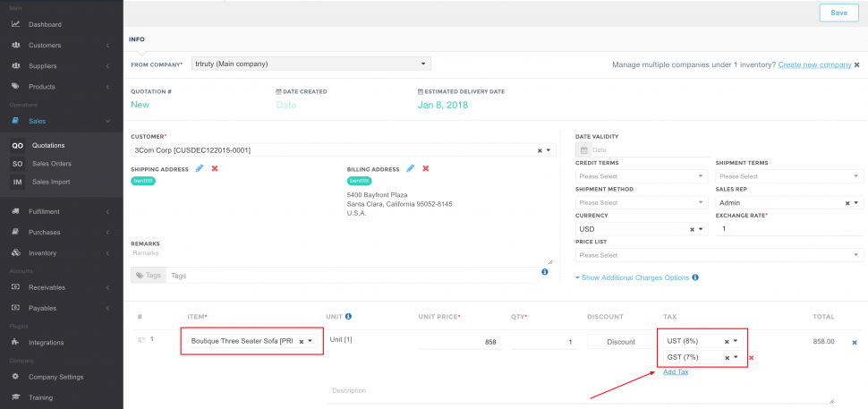The height and width of the screenshot is (409, 868).
Task: Open the Customer dropdown arrow
Action: pyautogui.click(x=549, y=150)
